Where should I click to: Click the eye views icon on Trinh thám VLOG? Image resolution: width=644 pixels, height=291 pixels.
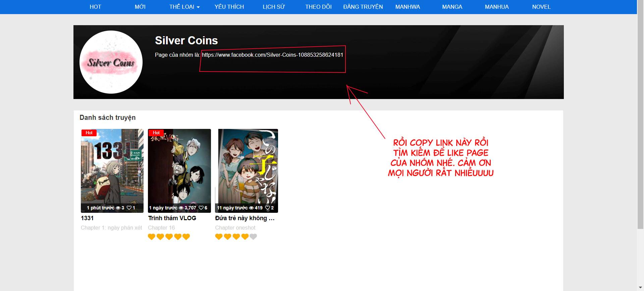tap(181, 208)
